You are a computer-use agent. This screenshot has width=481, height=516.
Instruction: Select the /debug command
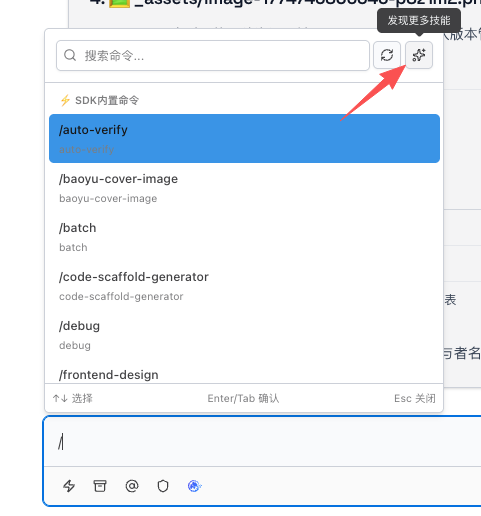[244, 335]
